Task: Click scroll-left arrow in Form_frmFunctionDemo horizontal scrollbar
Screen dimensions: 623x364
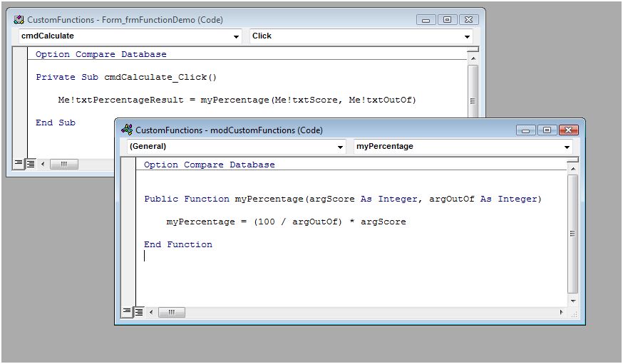Action: point(43,164)
